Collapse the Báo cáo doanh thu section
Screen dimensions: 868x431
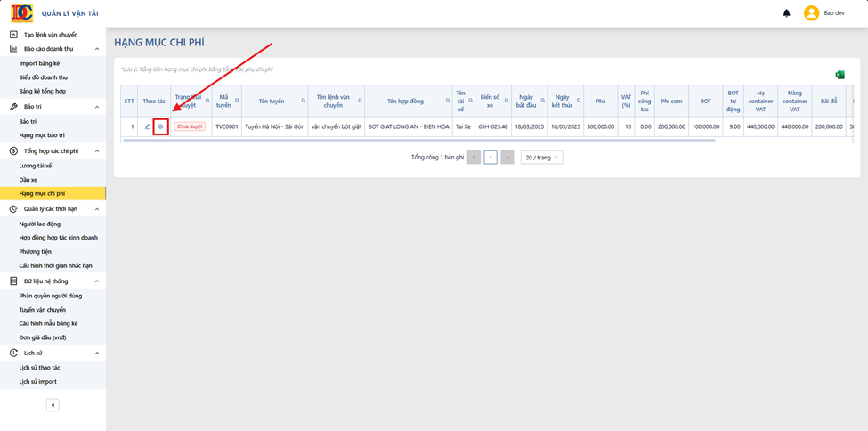[x=97, y=49]
